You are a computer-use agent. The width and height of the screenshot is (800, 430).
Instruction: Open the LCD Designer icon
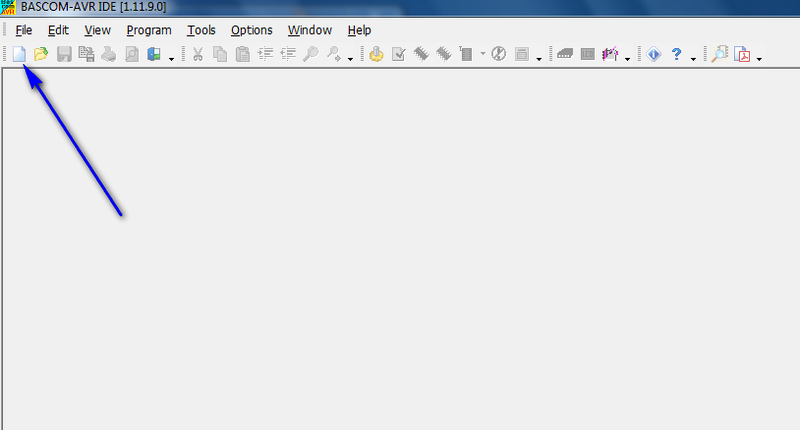[x=588, y=54]
